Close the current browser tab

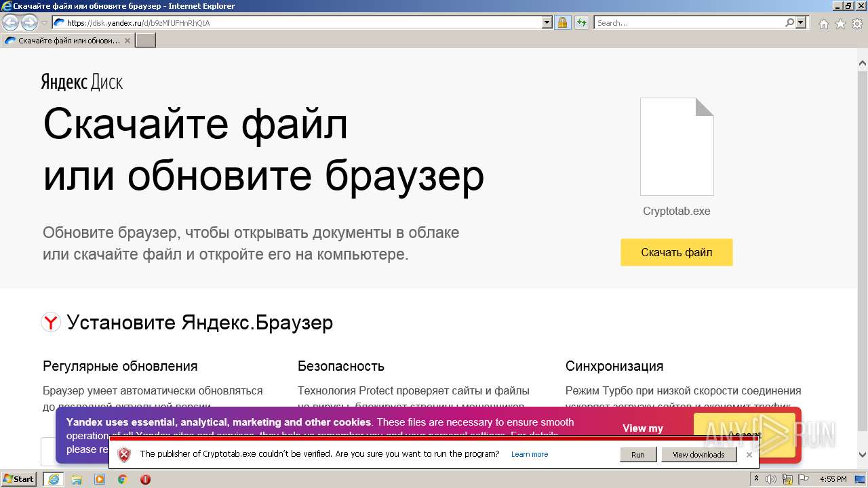(x=127, y=41)
